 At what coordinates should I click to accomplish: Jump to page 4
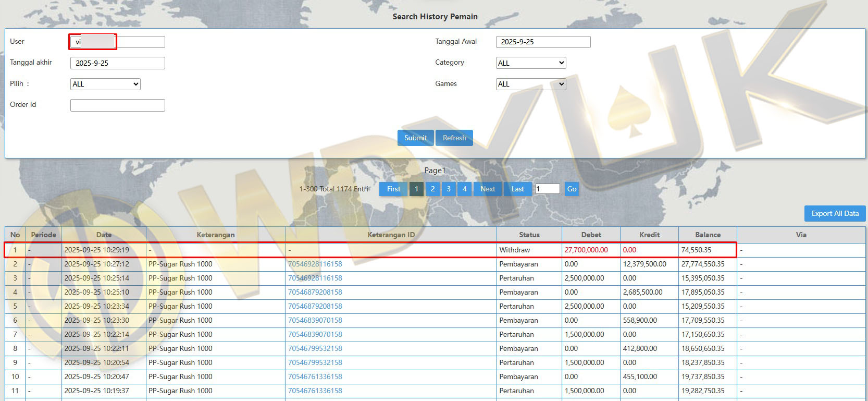(x=465, y=189)
